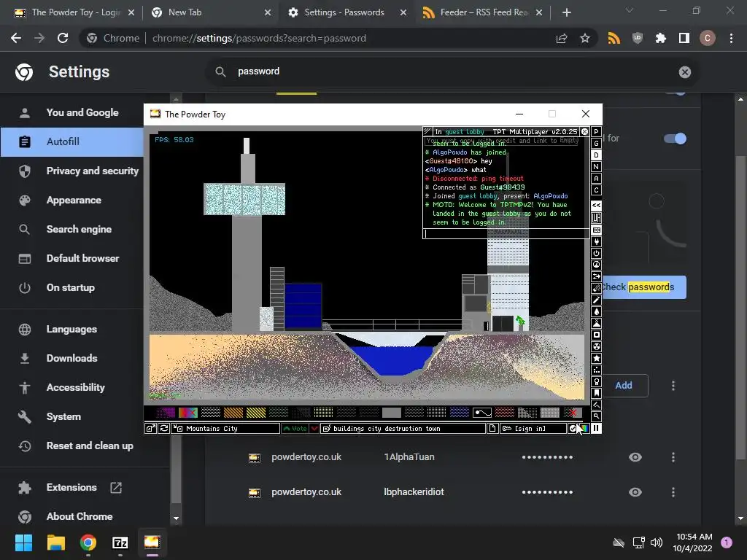Screen dimensions: 747x560
Task: Click the Add password button
Action: coord(624,385)
